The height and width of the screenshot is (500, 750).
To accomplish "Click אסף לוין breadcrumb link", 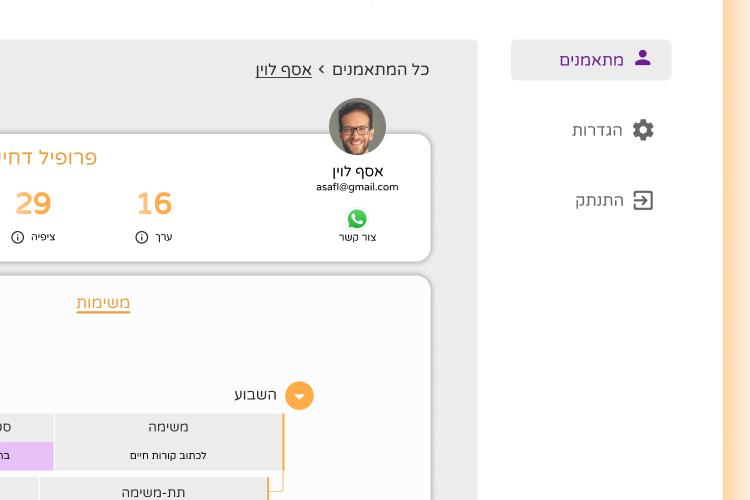I will (284, 69).
